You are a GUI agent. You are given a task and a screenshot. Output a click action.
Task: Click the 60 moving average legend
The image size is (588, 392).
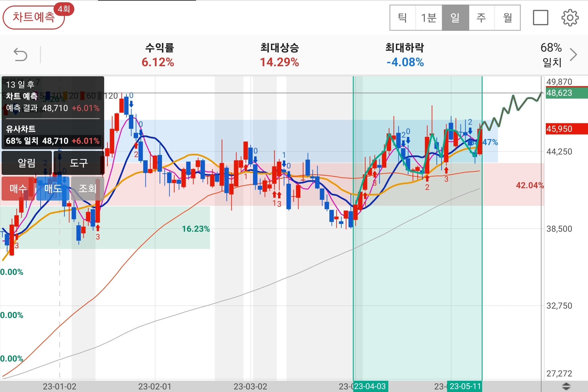pos(89,96)
